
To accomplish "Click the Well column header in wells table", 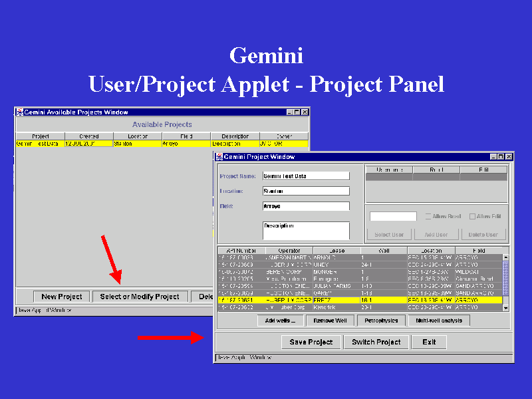I will (384, 251).
